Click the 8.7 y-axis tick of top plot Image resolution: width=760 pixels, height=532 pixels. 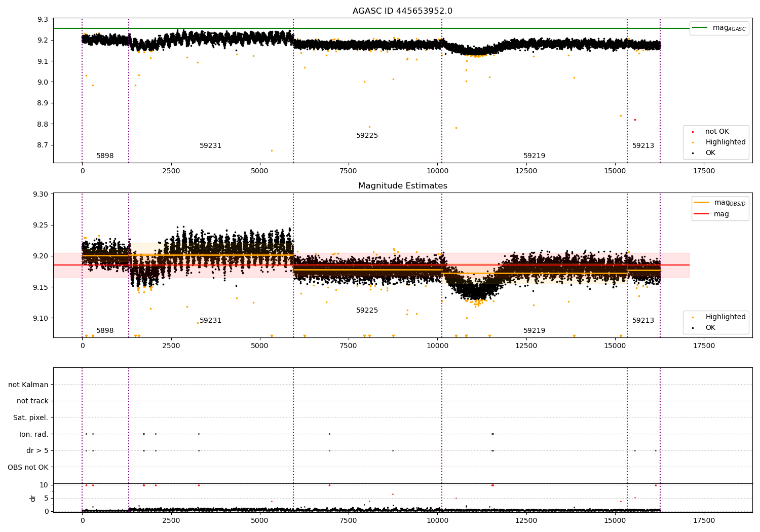43,145
